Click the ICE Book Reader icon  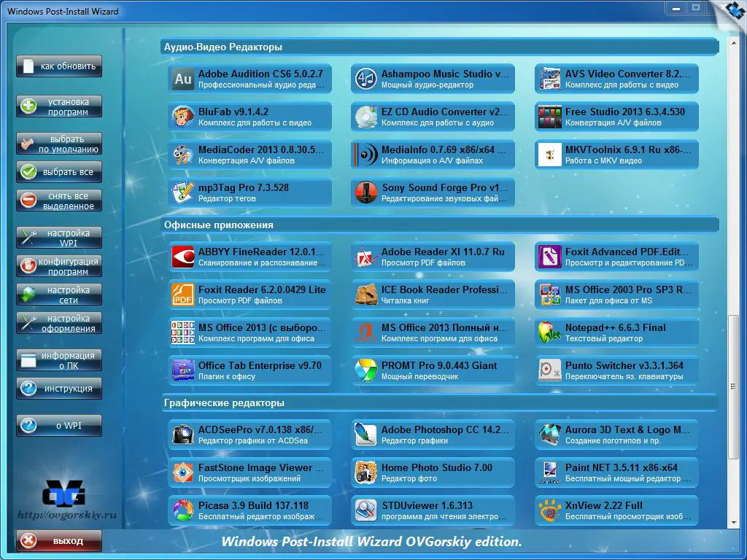click(x=366, y=295)
